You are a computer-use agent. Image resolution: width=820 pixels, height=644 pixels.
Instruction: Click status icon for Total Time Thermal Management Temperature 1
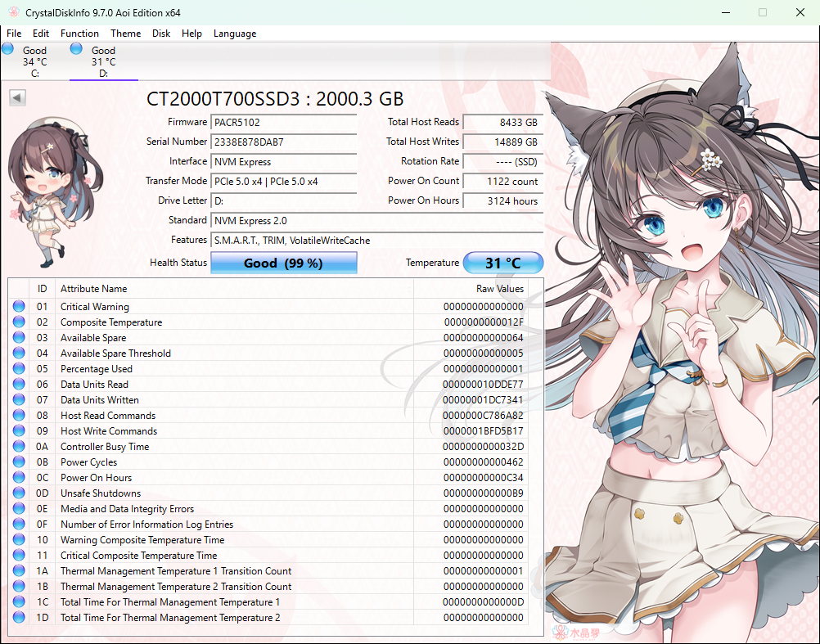19,601
